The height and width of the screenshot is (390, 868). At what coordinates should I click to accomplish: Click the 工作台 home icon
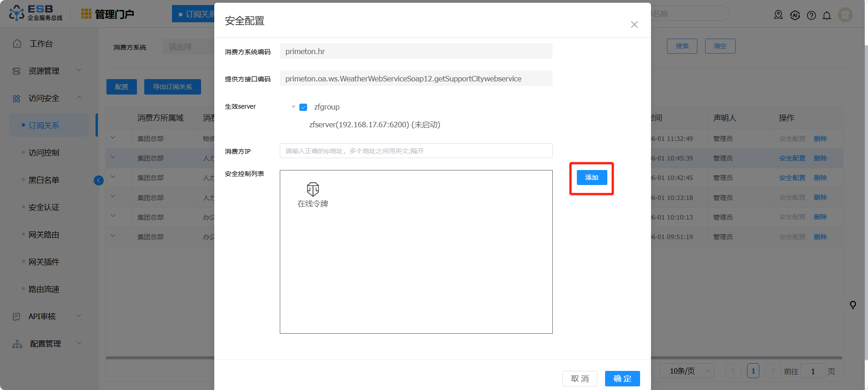[x=17, y=44]
